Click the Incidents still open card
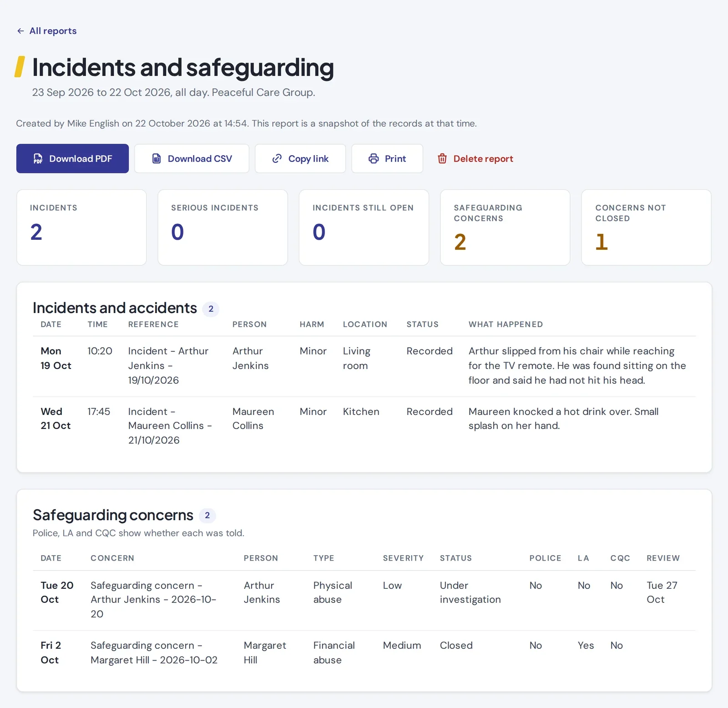The image size is (728, 708). (x=364, y=228)
